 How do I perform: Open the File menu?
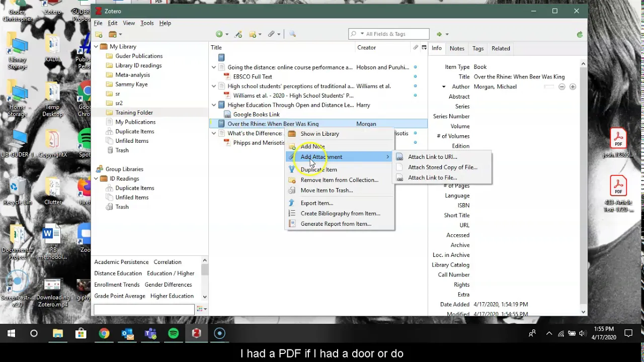click(x=98, y=23)
